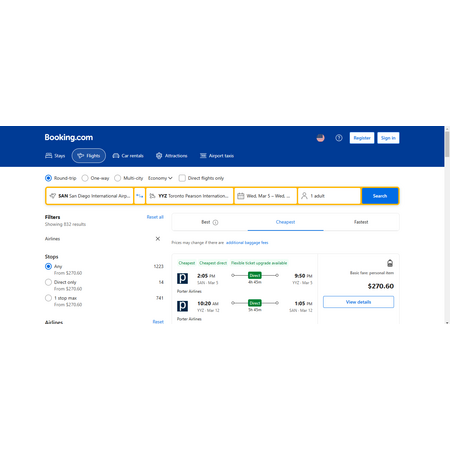Click Reset all filters link

pos(155,217)
